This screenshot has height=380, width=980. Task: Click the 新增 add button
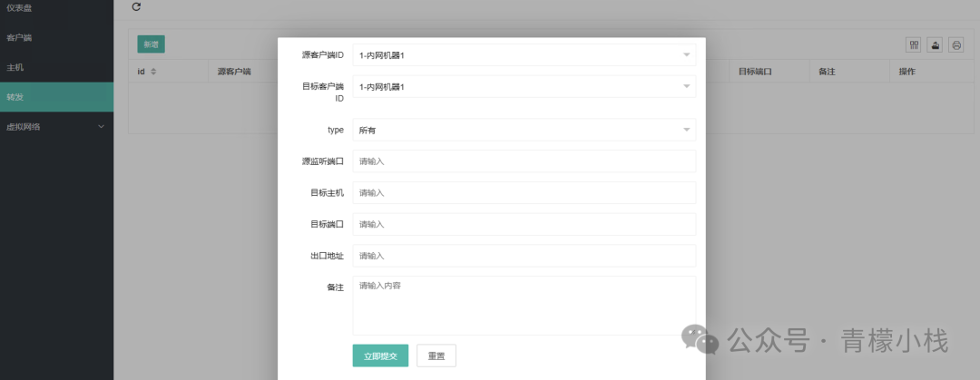[x=151, y=44]
